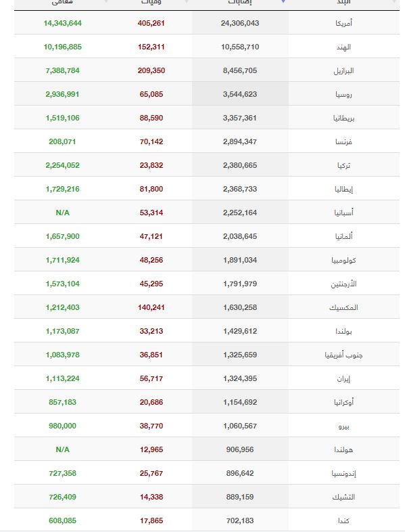This screenshot has width=405, height=532.
Task: Select the ألمانيا country row
Action: pyautogui.click(x=207, y=236)
